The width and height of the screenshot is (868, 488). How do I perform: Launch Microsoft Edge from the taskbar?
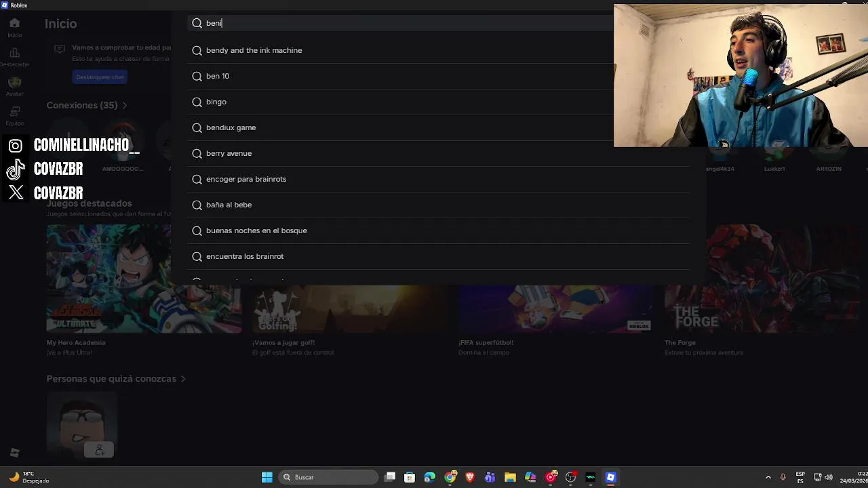click(430, 477)
